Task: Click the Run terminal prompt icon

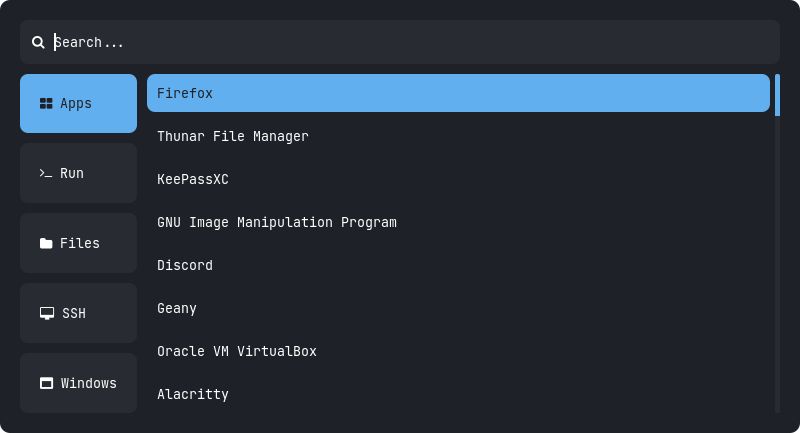Action: click(x=46, y=173)
